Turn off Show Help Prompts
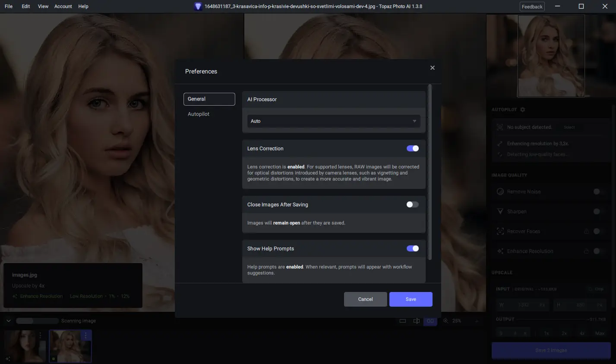616x364 pixels. click(413, 248)
